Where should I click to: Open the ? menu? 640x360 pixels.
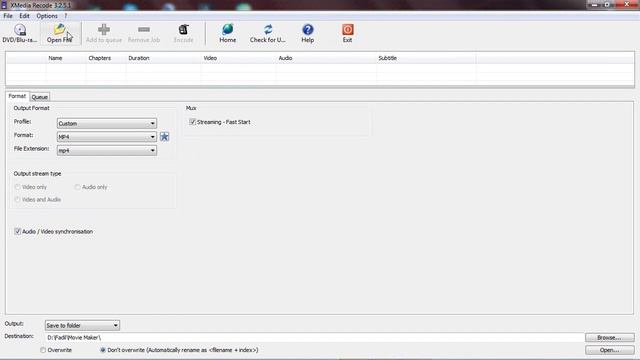66,16
